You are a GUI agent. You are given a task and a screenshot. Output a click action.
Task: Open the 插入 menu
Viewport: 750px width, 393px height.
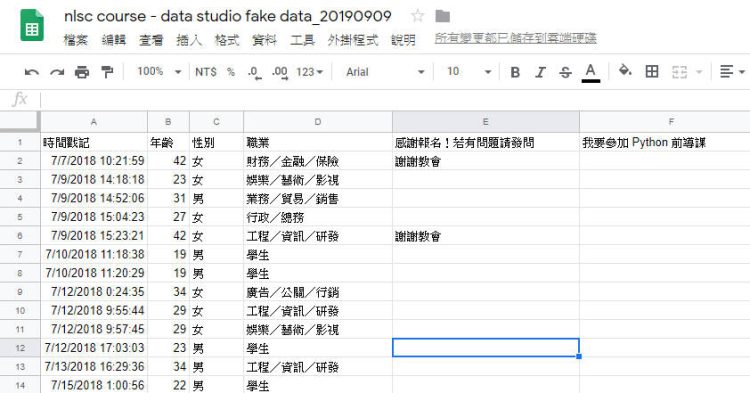pos(189,40)
